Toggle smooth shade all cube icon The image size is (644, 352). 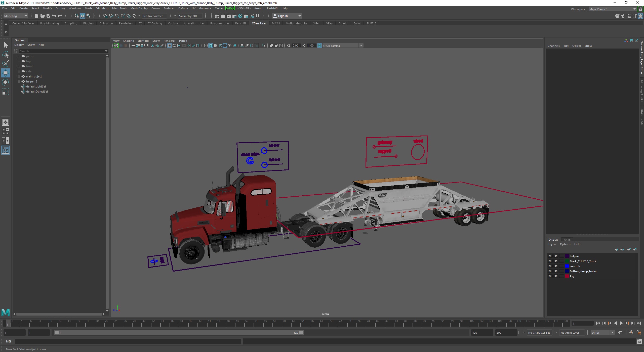pos(211,46)
